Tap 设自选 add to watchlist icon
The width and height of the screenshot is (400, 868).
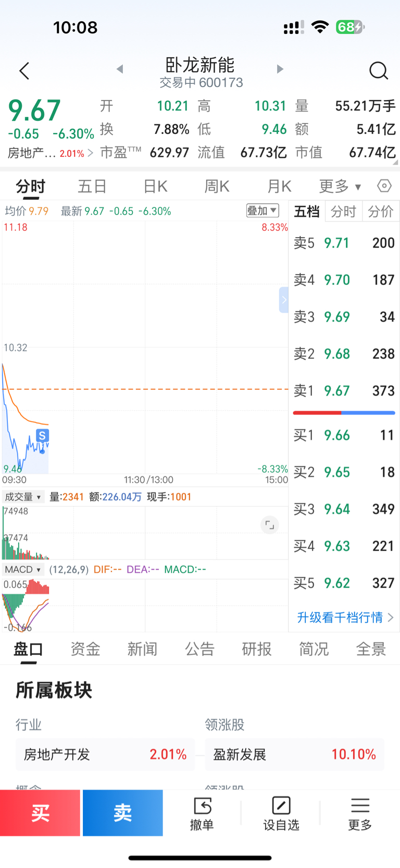point(281,813)
